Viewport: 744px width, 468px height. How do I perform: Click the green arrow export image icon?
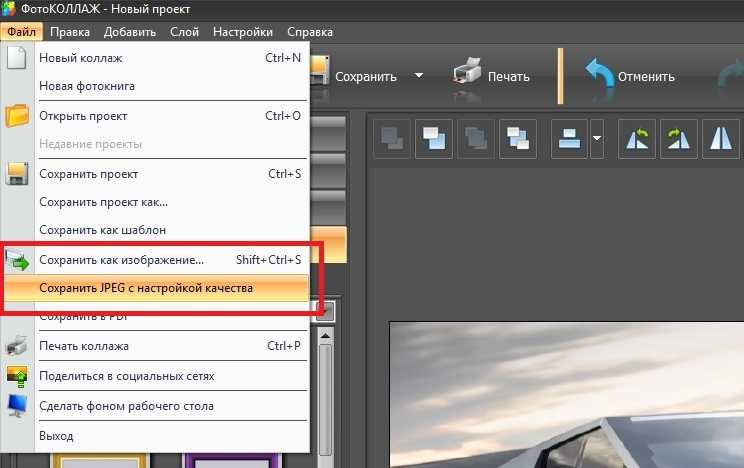tap(17, 260)
